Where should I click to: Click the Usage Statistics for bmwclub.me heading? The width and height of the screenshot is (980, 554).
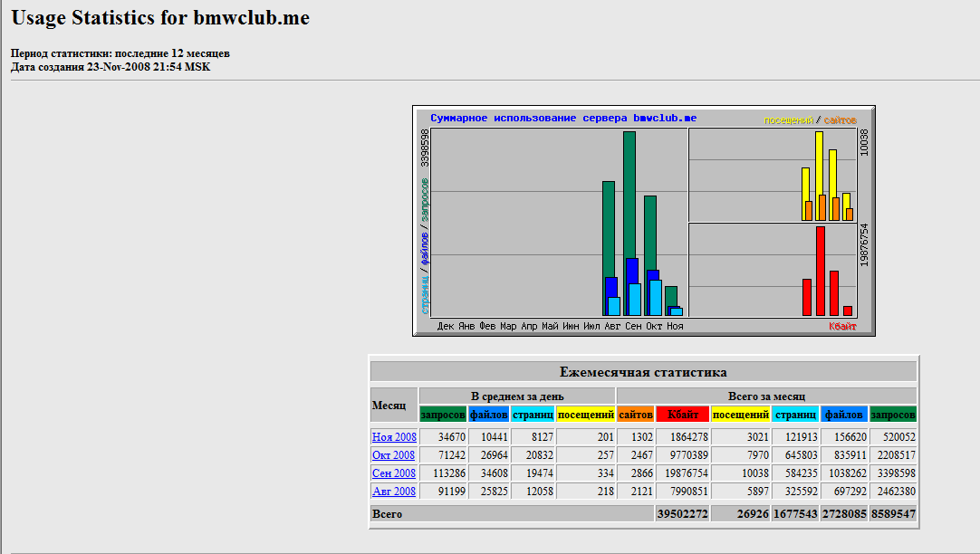coord(160,17)
